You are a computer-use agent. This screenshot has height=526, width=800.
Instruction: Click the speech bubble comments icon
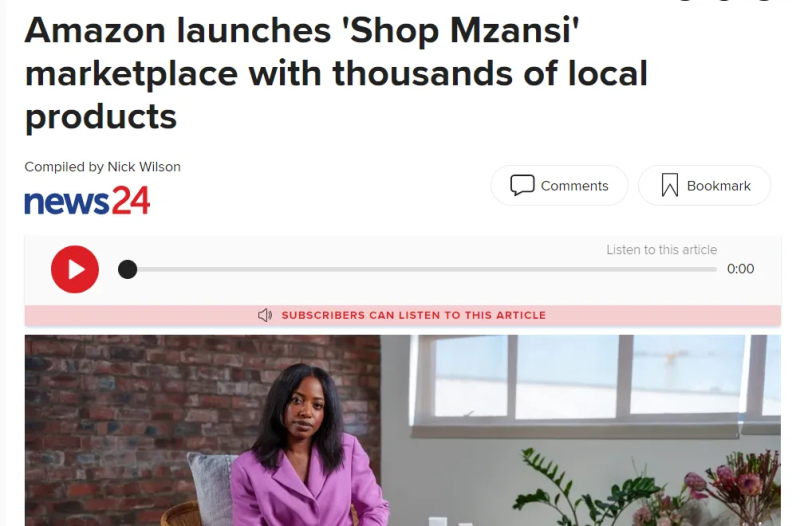[x=522, y=185]
